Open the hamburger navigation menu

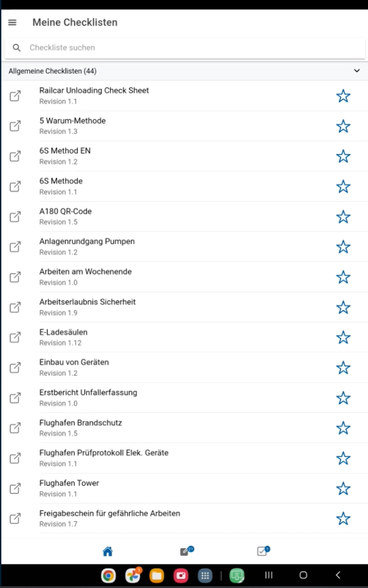pyautogui.click(x=12, y=22)
